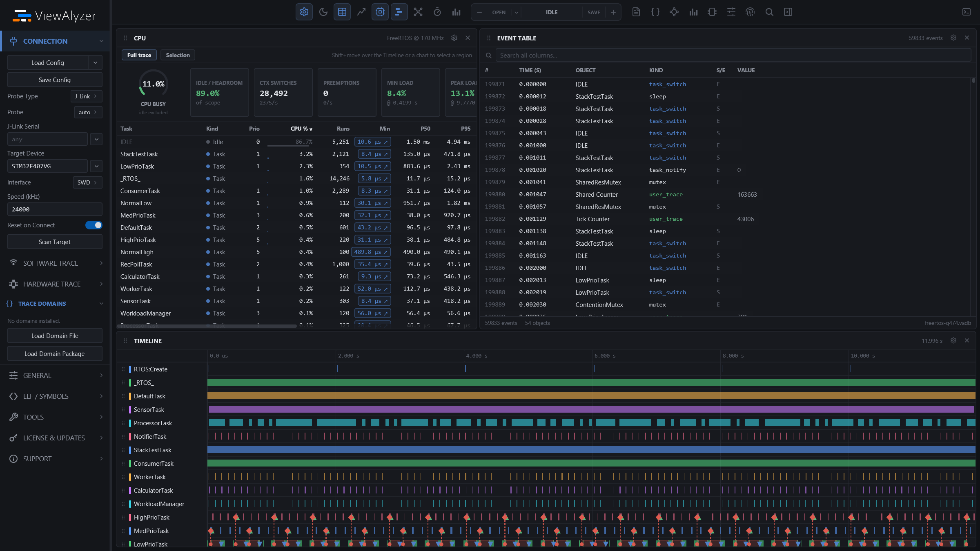Click the ProcessorTask timeline track label

click(153, 423)
